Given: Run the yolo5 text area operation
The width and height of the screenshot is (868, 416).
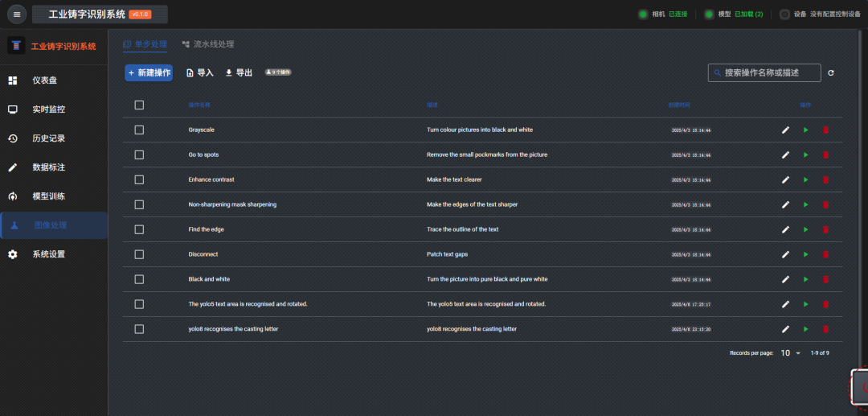Looking at the screenshot, I should click(x=805, y=304).
